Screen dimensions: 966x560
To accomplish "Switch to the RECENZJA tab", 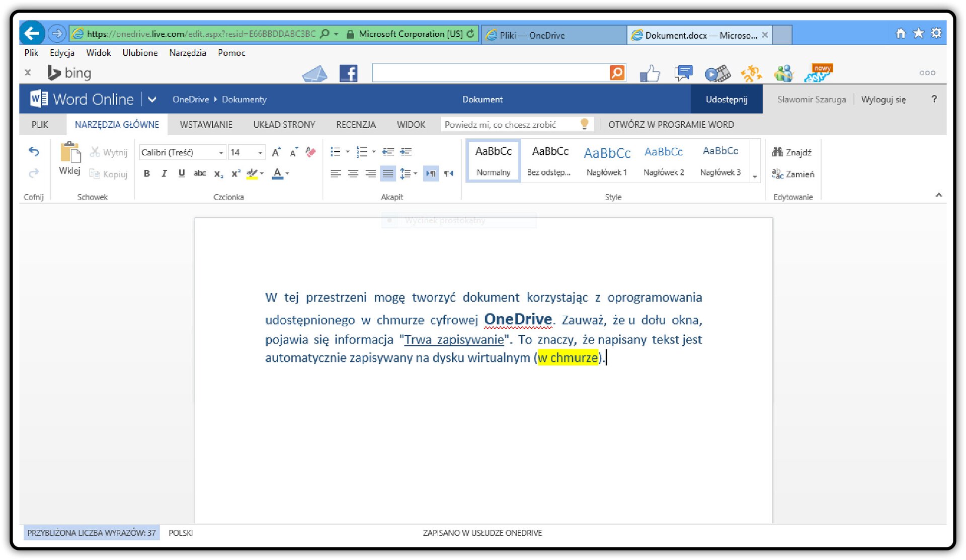I will (x=356, y=125).
